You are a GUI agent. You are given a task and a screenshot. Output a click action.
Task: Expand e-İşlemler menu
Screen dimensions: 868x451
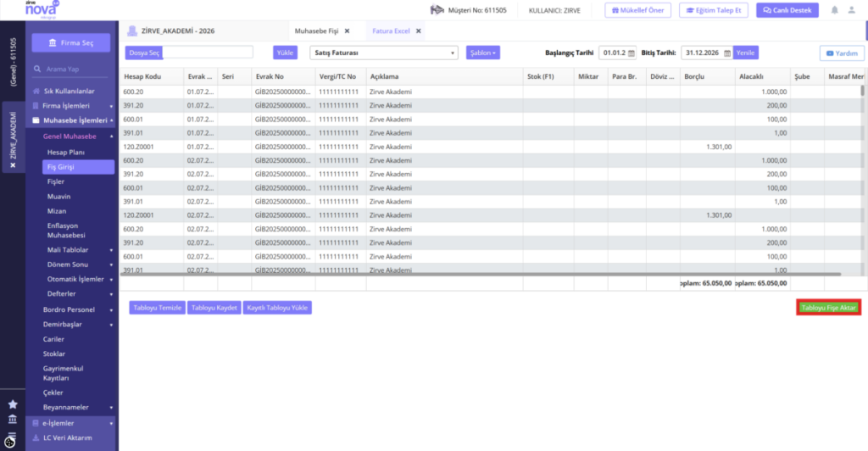(x=111, y=424)
